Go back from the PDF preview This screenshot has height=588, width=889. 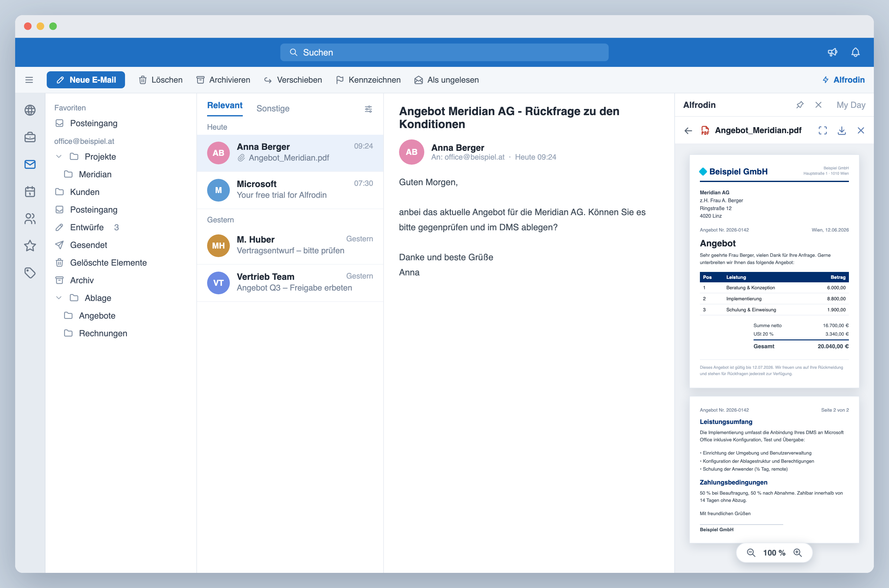click(688, 131)
